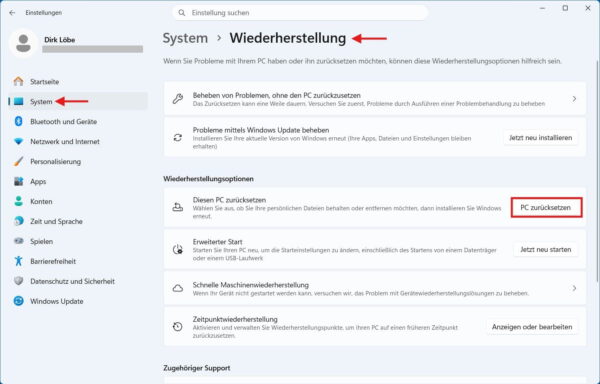
Task: Click the Zugehöriger Support heading
Action: (197, 368)
